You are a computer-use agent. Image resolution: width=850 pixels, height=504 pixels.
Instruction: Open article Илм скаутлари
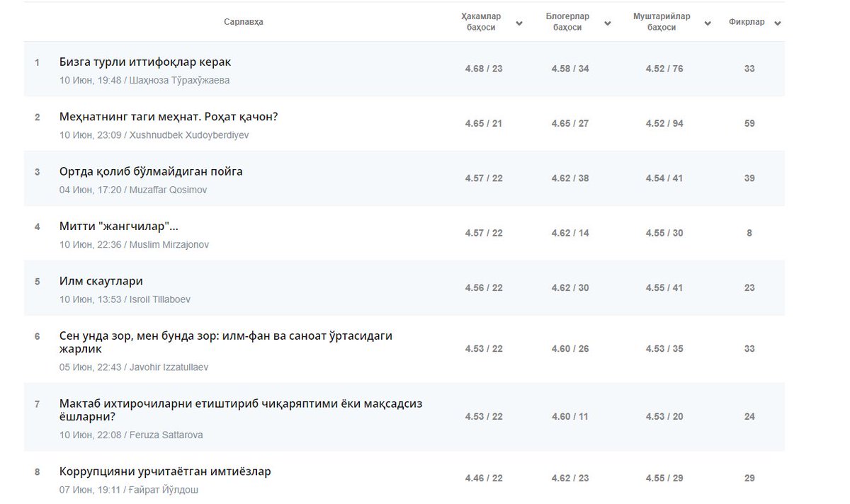point(101,281)
